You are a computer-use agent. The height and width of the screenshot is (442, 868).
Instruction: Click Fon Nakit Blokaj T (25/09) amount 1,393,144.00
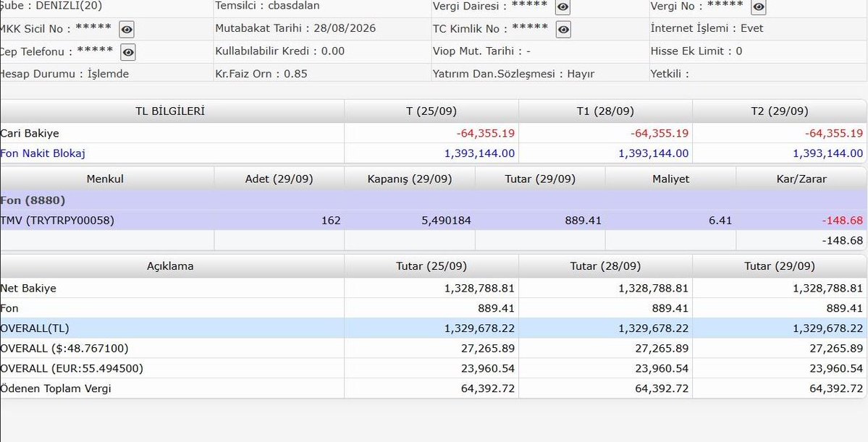tap(479, 154)
